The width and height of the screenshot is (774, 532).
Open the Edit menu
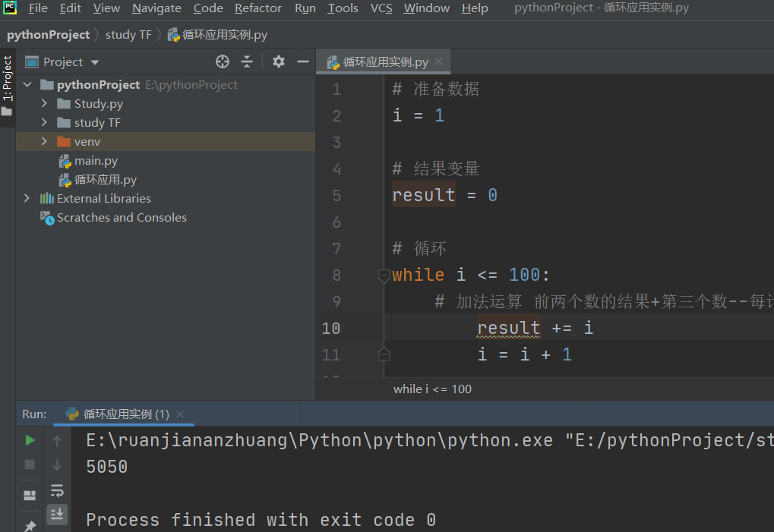coord(71,8)
